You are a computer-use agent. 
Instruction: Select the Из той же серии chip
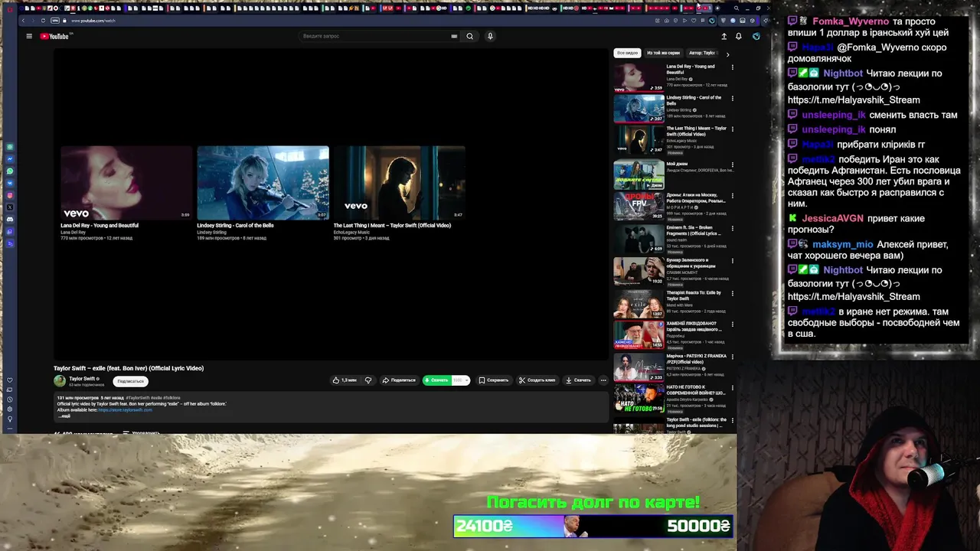coord(663,54)
